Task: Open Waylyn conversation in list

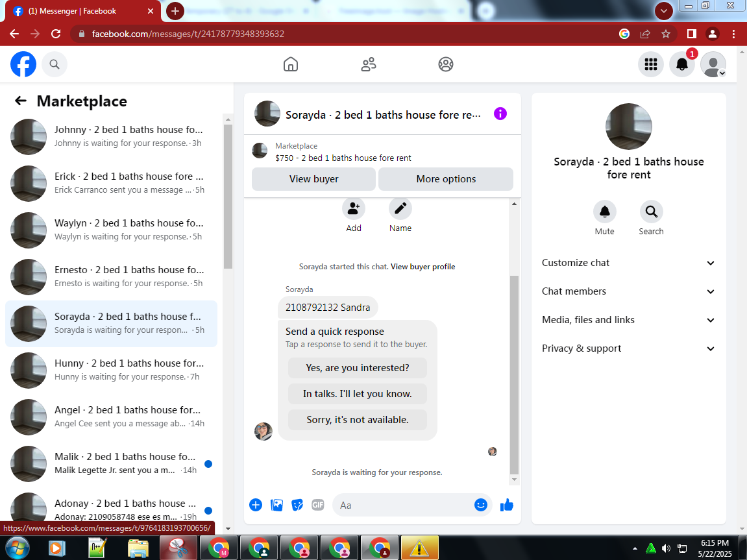Action: tap(111, 230)
